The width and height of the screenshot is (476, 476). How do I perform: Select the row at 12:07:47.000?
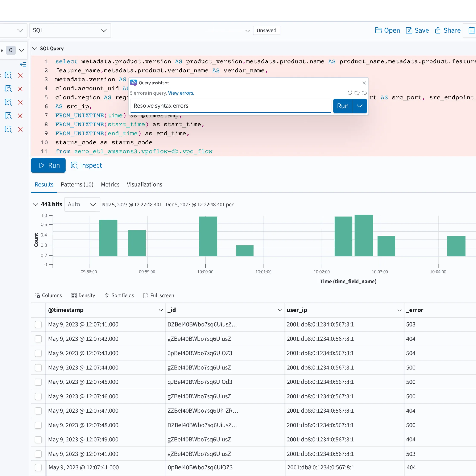(x=38, y=411)
